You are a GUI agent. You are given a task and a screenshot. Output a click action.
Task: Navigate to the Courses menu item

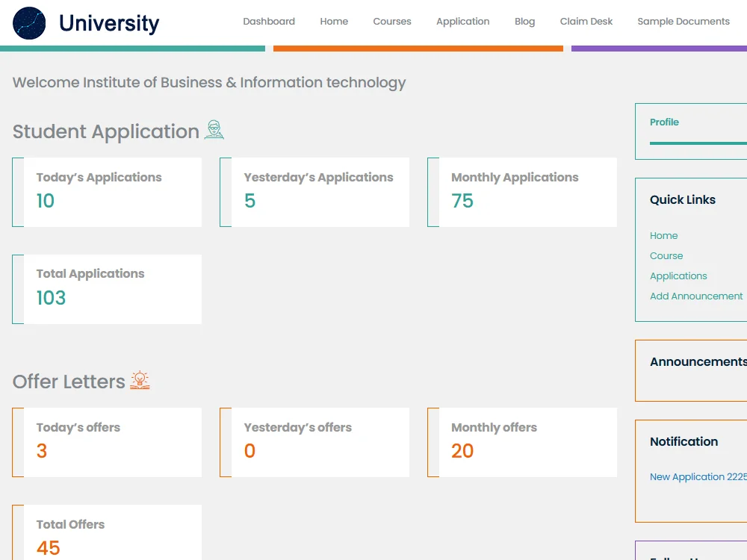coord(391,22)
